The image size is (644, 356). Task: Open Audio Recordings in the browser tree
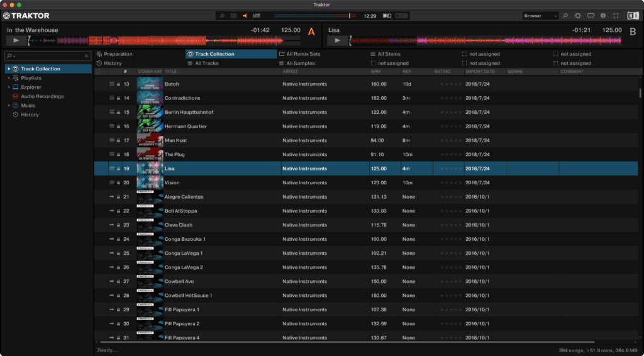42,96
